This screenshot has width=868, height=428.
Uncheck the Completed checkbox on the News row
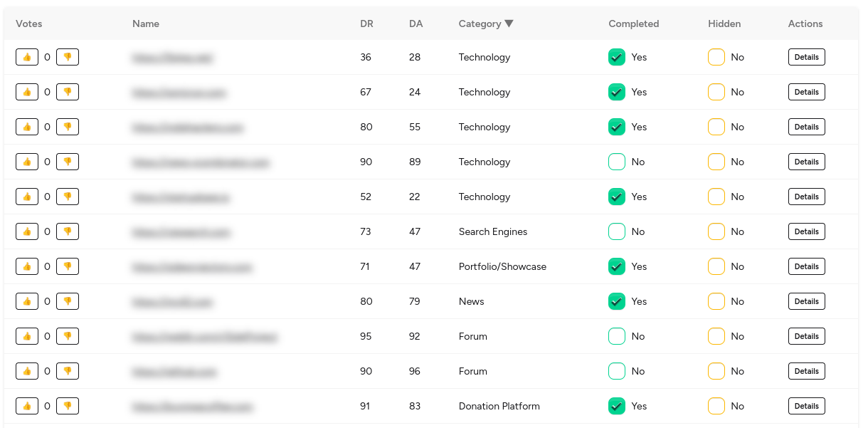tap(617, 301)
